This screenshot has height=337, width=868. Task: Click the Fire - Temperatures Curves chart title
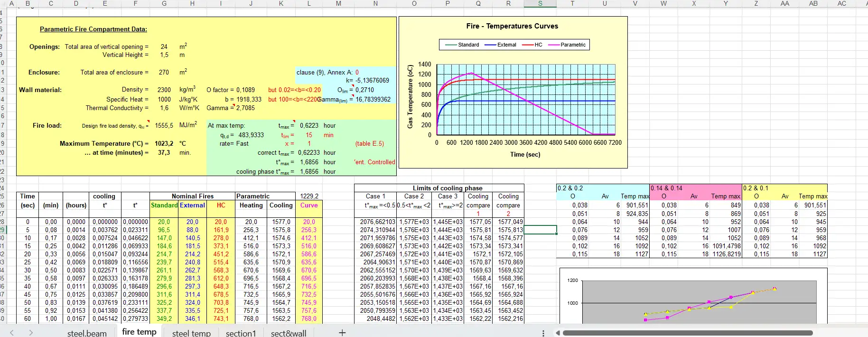coord(512,26)
